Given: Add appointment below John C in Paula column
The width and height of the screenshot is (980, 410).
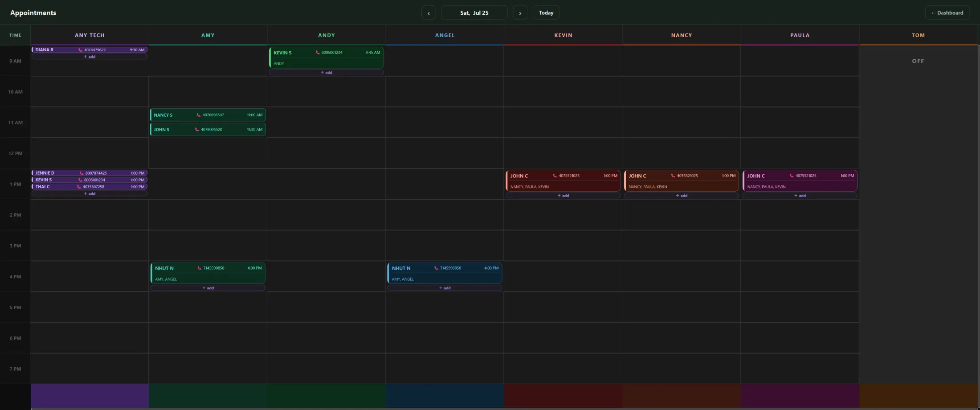Looking at the screenshot, I should pos(800,196).
